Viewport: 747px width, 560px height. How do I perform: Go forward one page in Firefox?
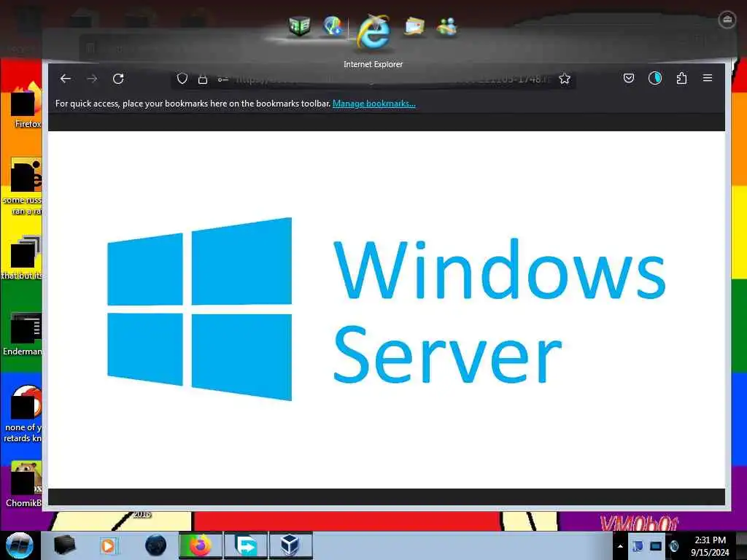92,79
